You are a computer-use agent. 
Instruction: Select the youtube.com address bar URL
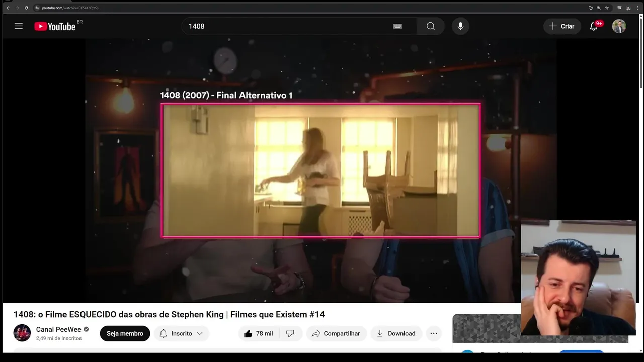70,8
